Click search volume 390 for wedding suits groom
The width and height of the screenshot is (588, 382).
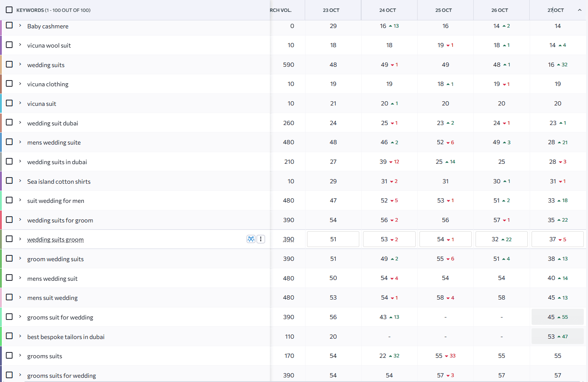(289, 239)
